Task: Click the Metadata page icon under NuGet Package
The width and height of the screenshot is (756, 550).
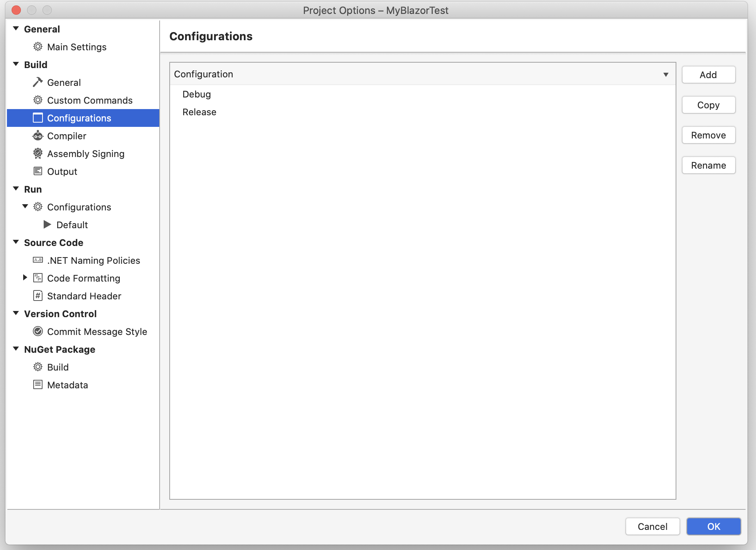Action: coord(37,384)
